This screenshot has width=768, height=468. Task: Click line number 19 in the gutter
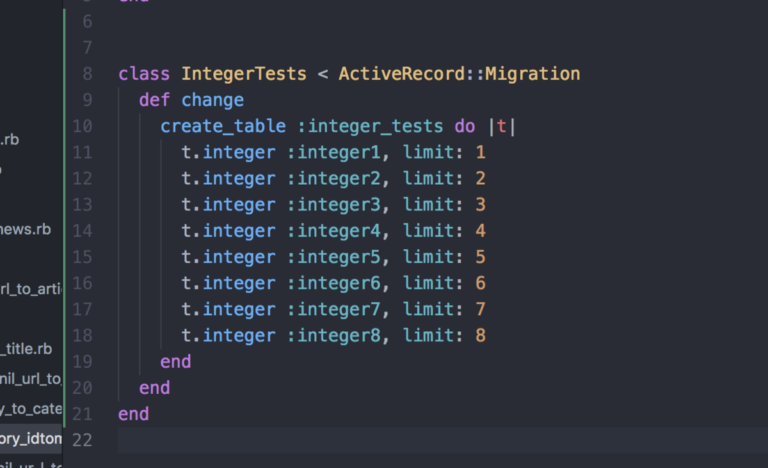point(82,362)
